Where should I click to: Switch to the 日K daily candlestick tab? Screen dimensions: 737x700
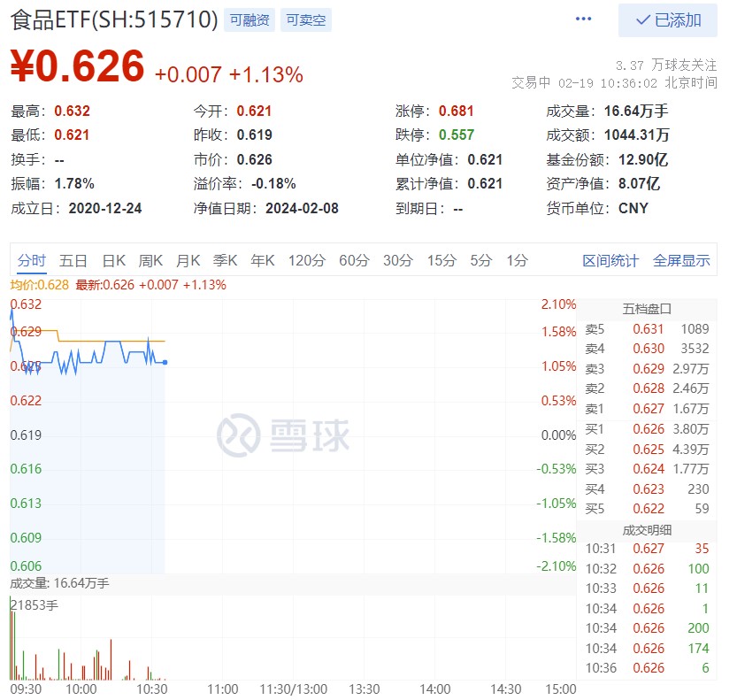115,260
